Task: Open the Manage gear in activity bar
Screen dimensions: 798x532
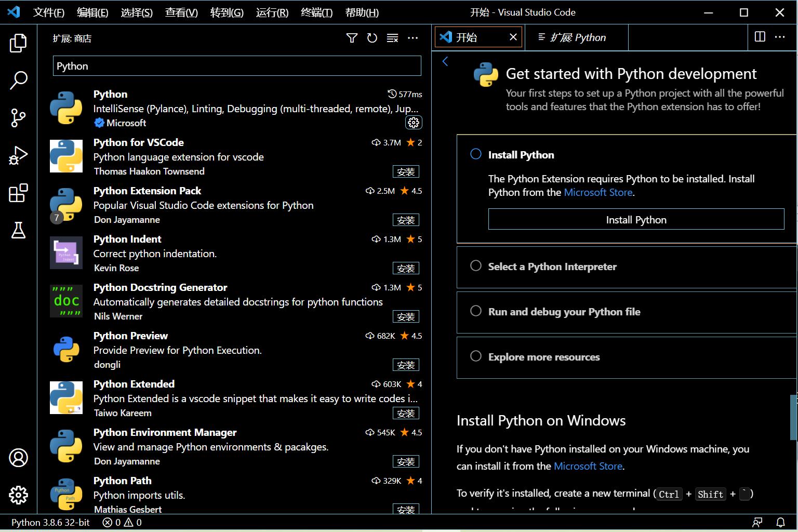Action: (x=18, y=495)
